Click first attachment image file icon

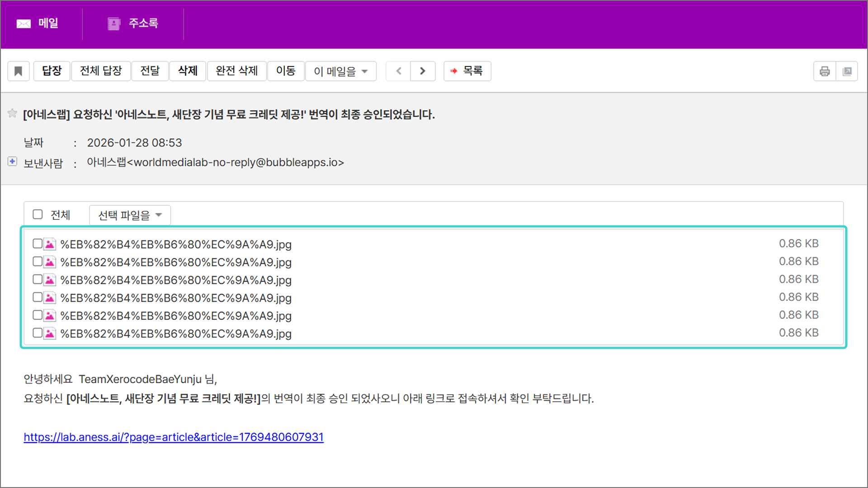point(50,244)
